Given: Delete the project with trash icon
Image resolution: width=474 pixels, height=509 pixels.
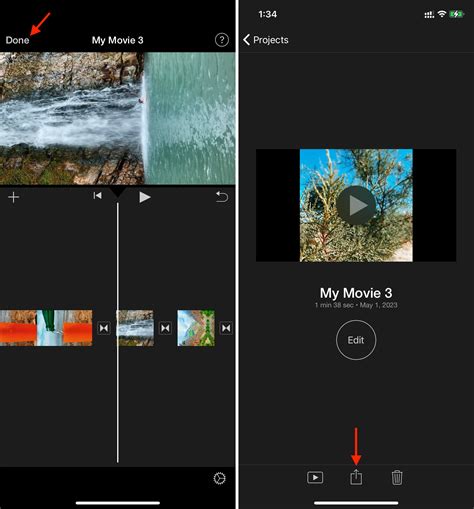Looking at the screenshot, I should coord(397,477).
